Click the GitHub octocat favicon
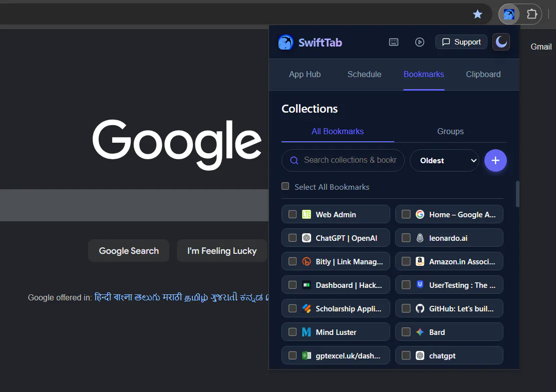556x392 pixels. point(420,308)
